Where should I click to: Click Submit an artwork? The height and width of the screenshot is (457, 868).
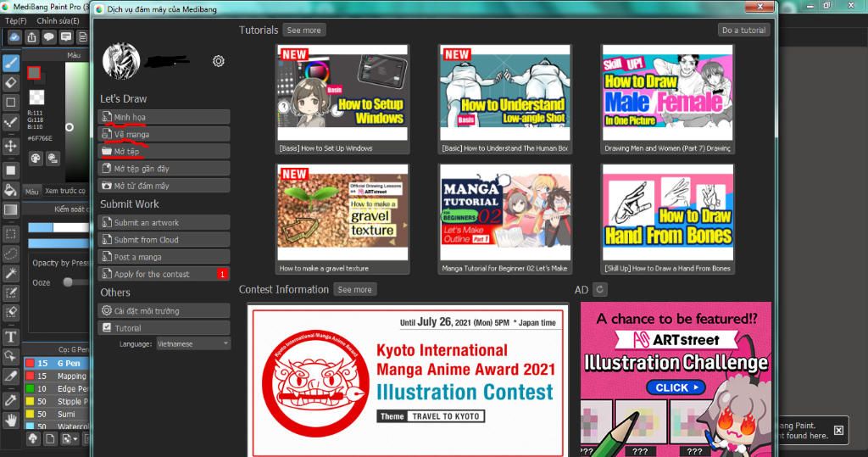(x=164, y=223)
